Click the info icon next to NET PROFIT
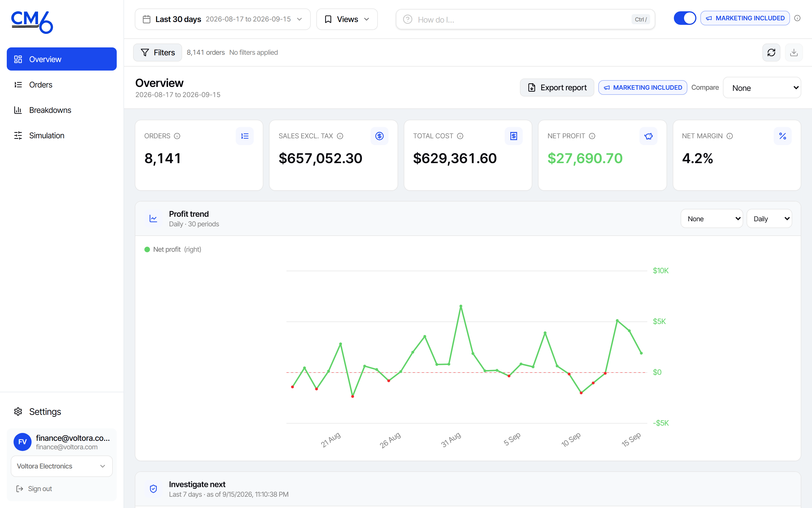Viewport: 812px width, 508px height. point(592,136)
